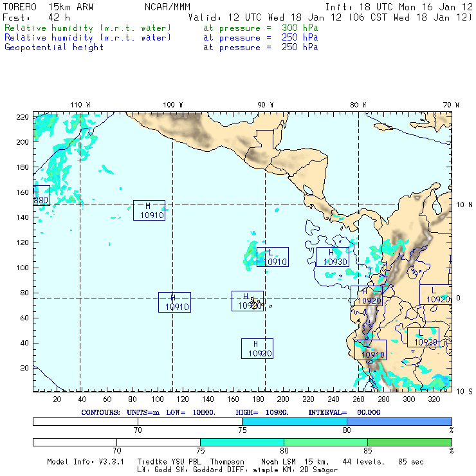Click the 'Geopotential height' legend label
Screen dimensions: 476x476
click(x=54, y=48)
